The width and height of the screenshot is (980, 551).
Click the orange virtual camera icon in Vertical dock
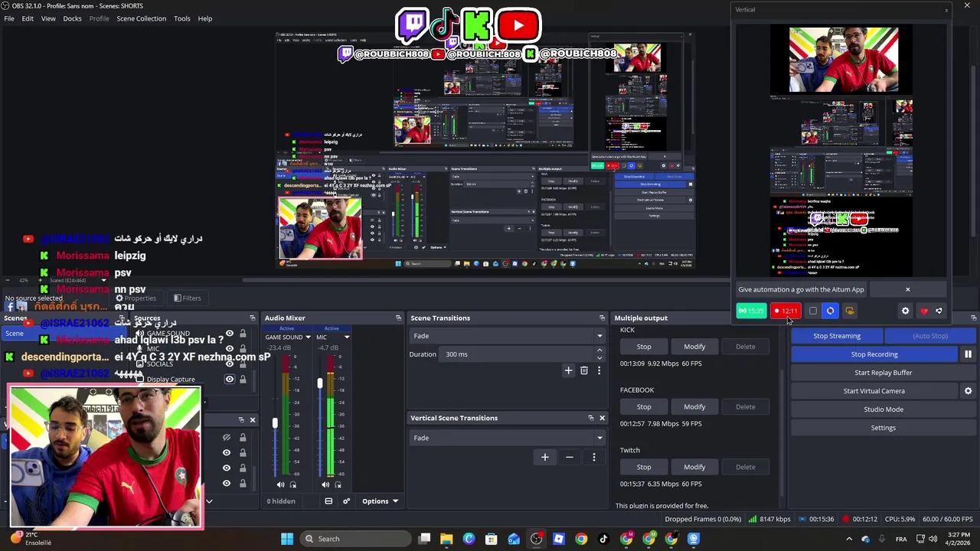point(849,311)
